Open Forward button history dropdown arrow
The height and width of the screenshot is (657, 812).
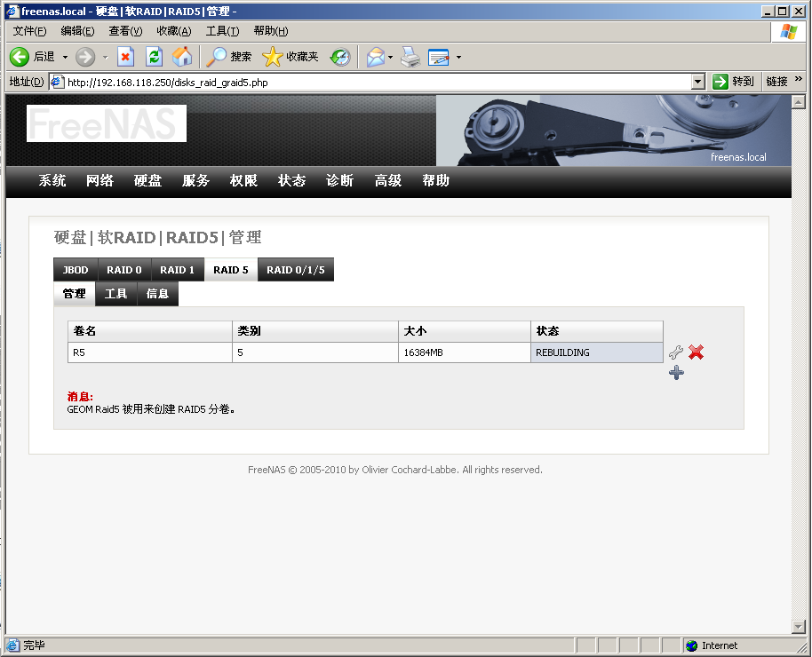click(x=105, y=57)
